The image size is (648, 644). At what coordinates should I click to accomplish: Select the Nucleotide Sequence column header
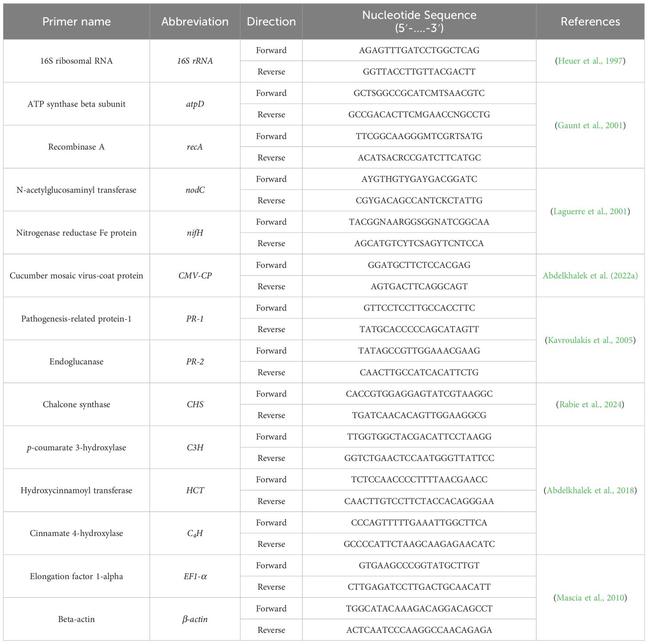[419, 21]
